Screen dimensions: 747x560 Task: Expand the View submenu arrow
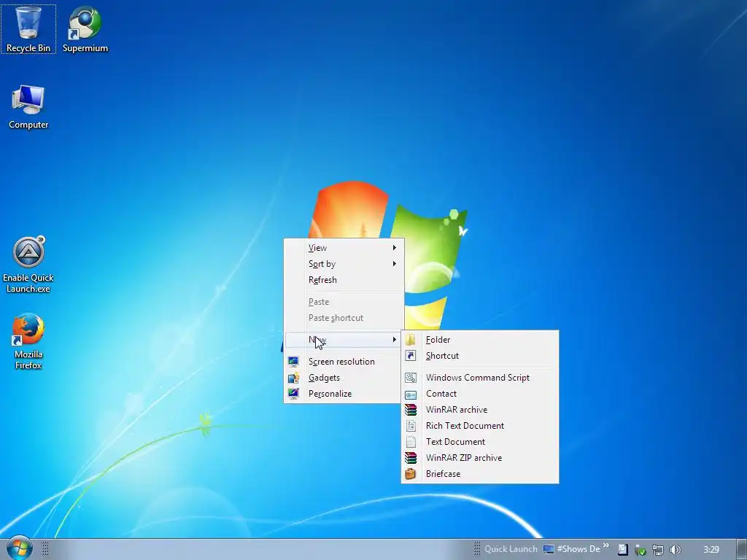395,248
